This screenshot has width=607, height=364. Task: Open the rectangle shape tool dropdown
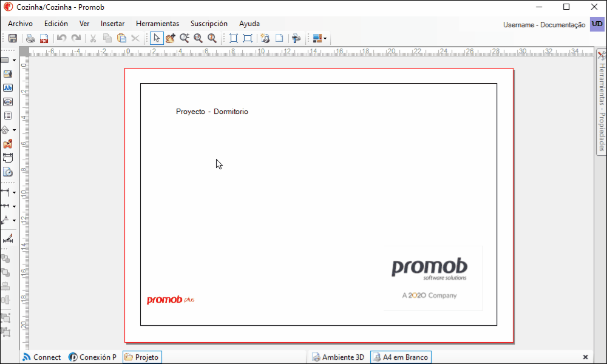click(14, 60)
